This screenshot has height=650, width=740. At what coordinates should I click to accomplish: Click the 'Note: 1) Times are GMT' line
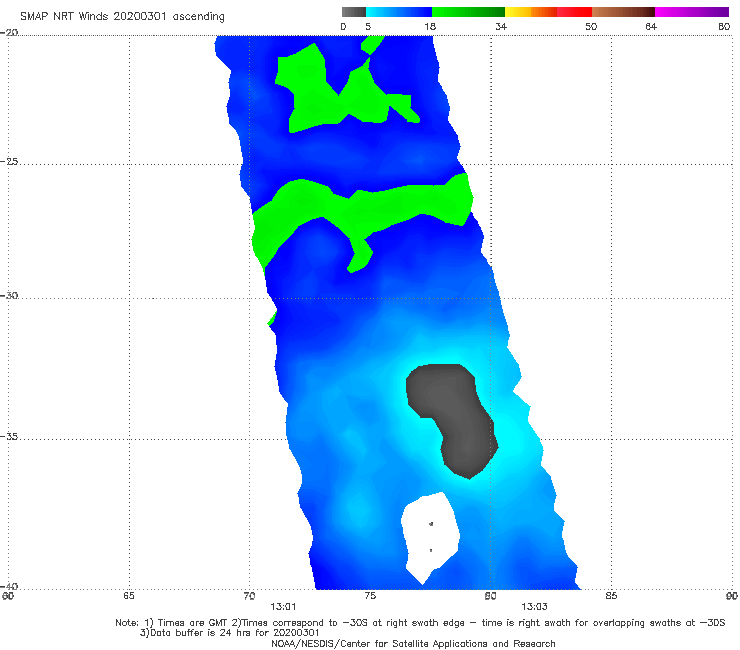420,623
